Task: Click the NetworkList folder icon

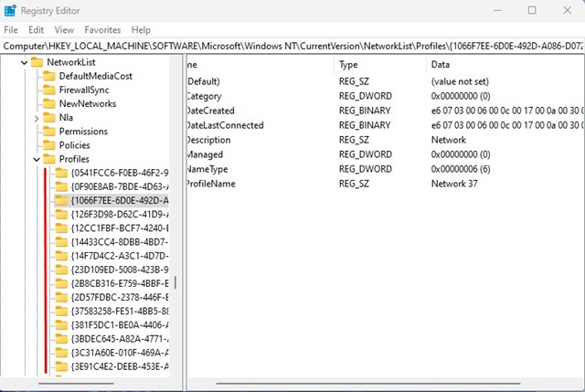Action: [x=37, y=62]
